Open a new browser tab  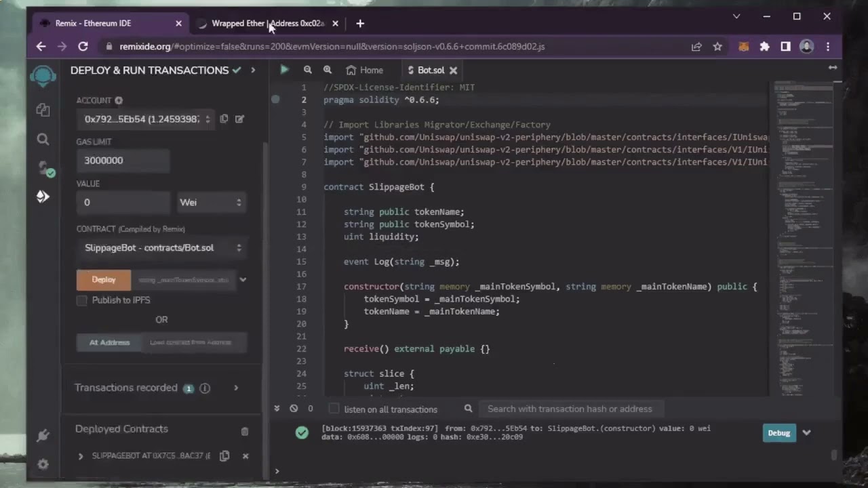(360, 23)
